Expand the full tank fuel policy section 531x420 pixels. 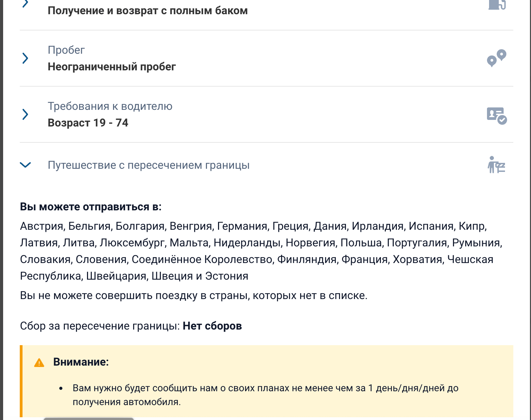[25, 4]
